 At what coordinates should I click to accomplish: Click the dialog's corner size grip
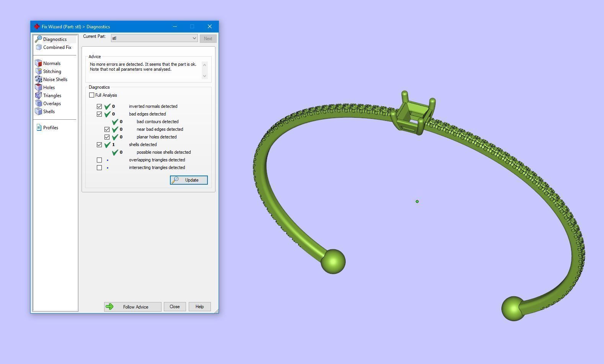coord(216,311)
